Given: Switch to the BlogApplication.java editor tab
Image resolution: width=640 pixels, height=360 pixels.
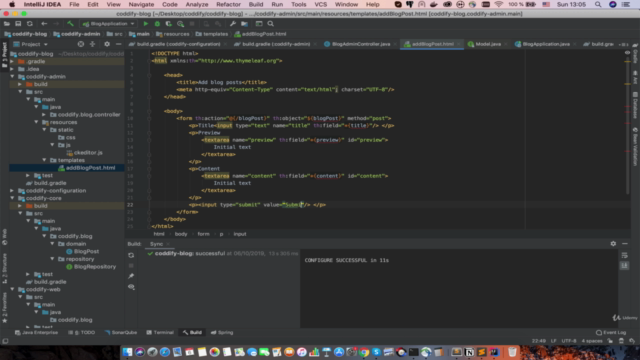Looking at the screenshot, I should point(546,44).
